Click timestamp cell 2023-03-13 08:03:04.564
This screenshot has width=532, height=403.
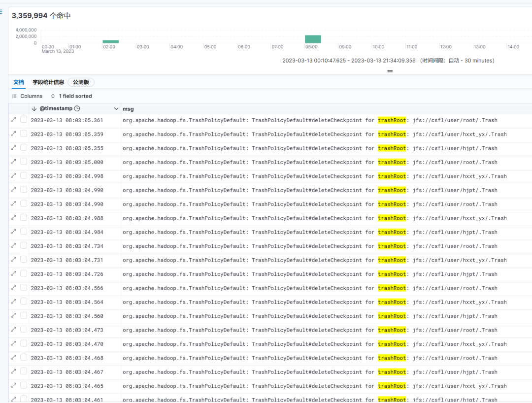[67, 302]
